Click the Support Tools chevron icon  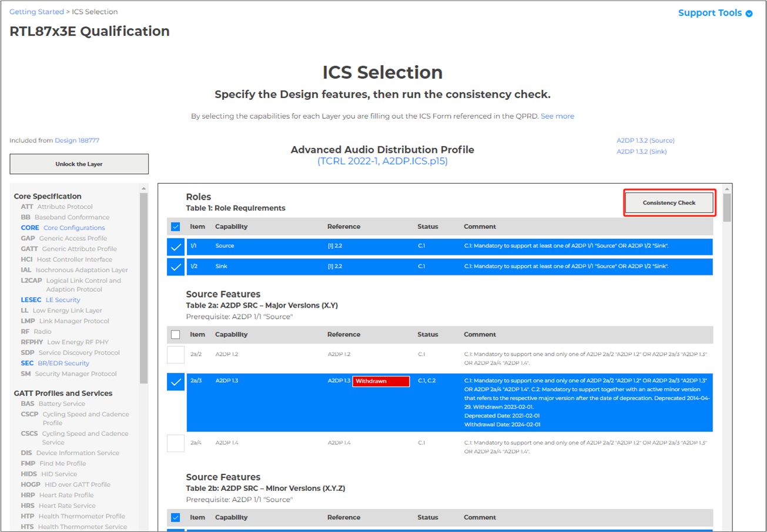[x=749, y=14]
